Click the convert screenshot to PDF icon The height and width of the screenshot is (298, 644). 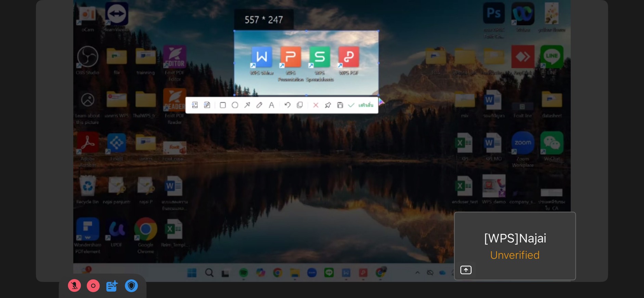click(x=207, y=105)
